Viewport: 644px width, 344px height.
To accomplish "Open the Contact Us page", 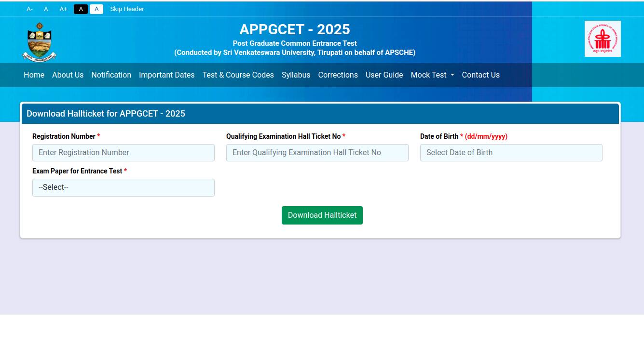I will point(480,75).
